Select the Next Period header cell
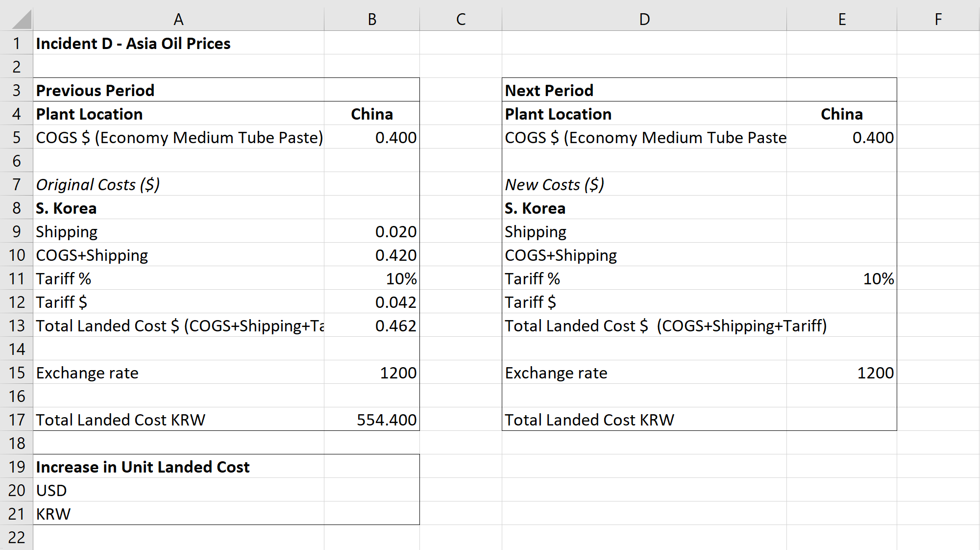This screenshot has height=550, width=980. click(549, 91)
